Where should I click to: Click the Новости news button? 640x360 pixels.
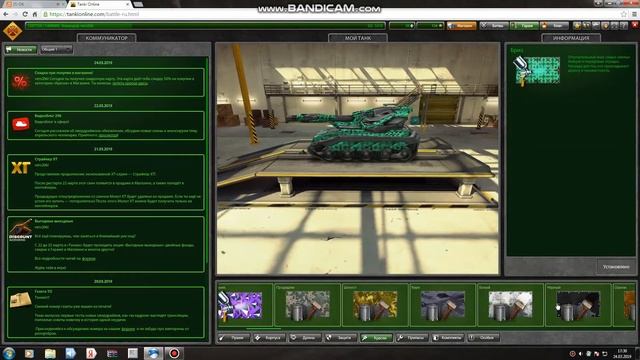tap(21, 49)
